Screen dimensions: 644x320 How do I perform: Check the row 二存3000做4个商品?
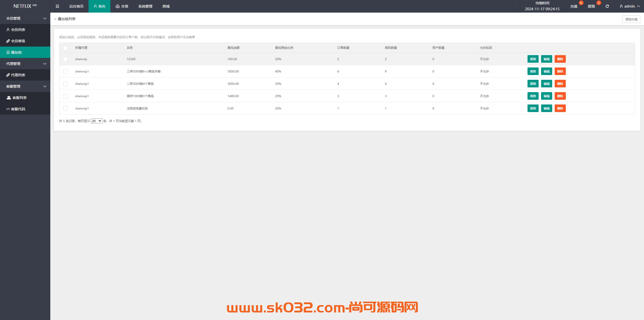(x=65, y=84)
